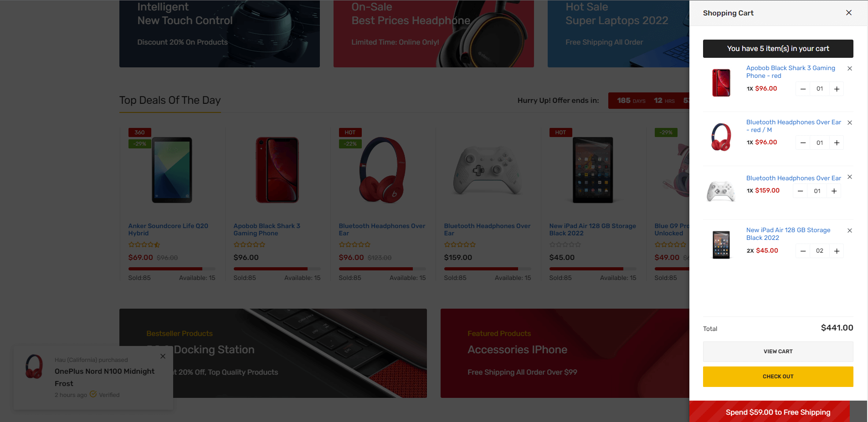Remove New iPad Air from cart
Viewport: 868px width, 422px height.
[849, 231]
